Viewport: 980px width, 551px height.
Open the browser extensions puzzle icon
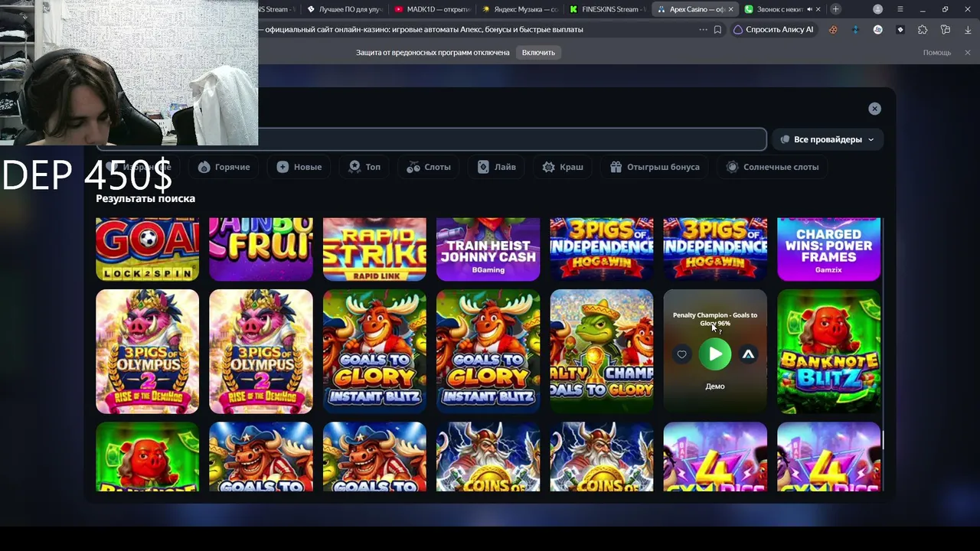pos(923,30)
